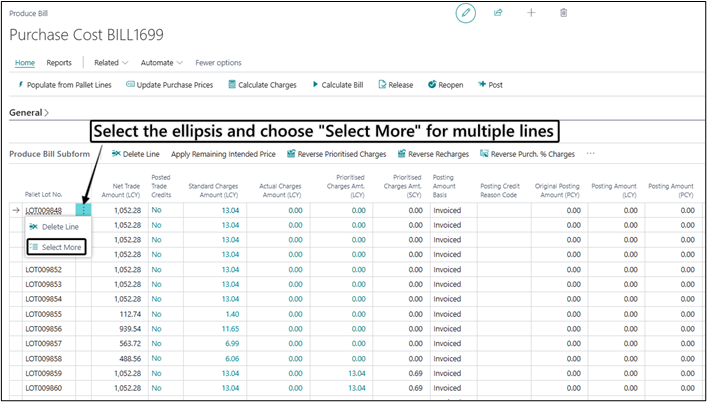Click Fewer options link

218,63
